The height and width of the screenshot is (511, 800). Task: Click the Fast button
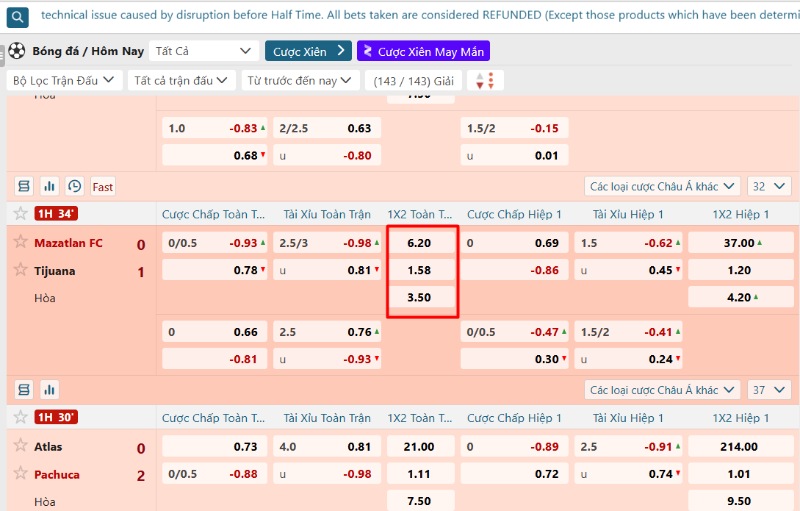coord(103,186)
